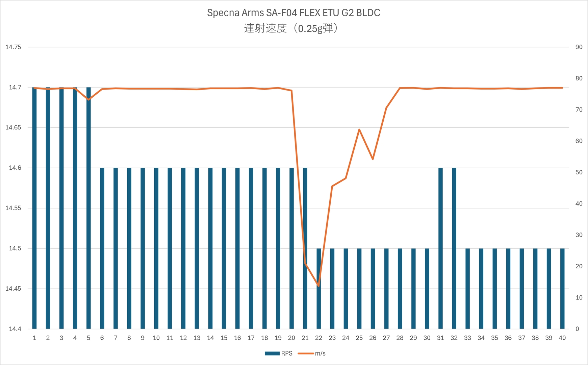The width and height of the screenshot is (588, 365).
Task: Click x-axis shot label "1"
Action: [34, 338]
